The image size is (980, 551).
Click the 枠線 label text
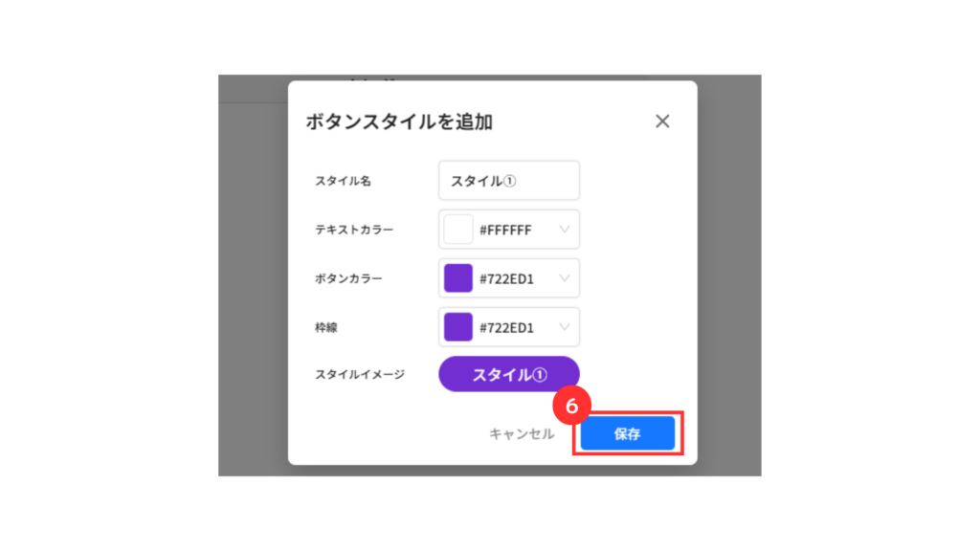(326, 327)
